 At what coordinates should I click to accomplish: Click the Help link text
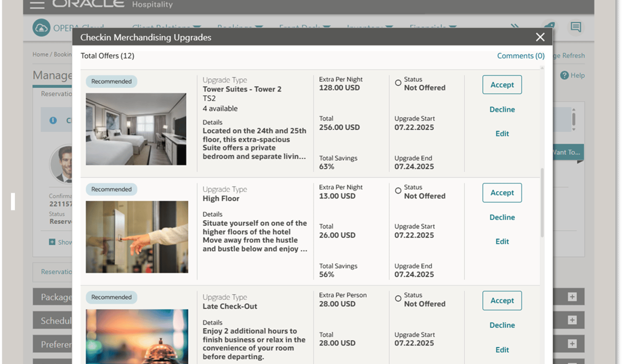pyautogui.click(x=577, y=75)
